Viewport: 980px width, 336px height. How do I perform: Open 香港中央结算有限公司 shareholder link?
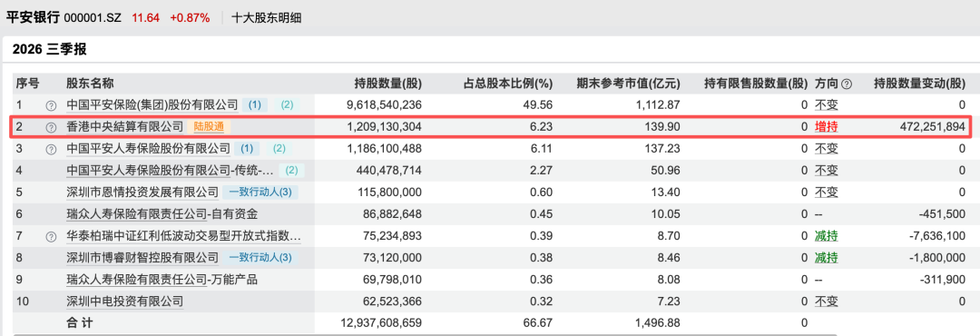(x=125, y=127)
